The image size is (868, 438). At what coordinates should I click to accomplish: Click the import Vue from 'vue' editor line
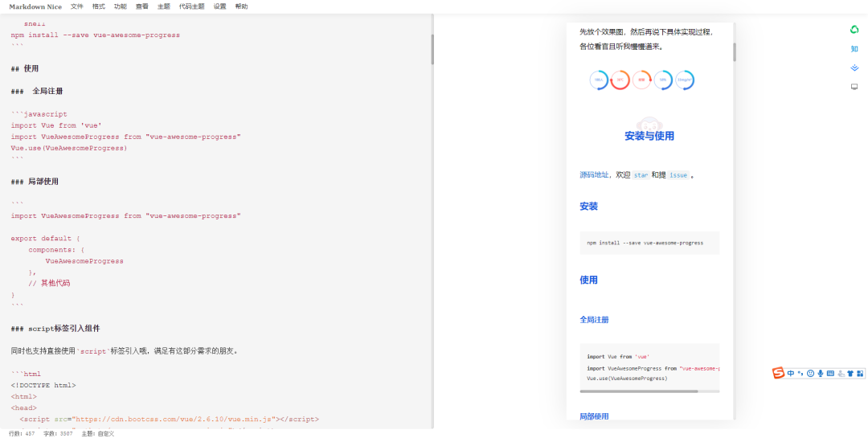[x=56, y=125]
